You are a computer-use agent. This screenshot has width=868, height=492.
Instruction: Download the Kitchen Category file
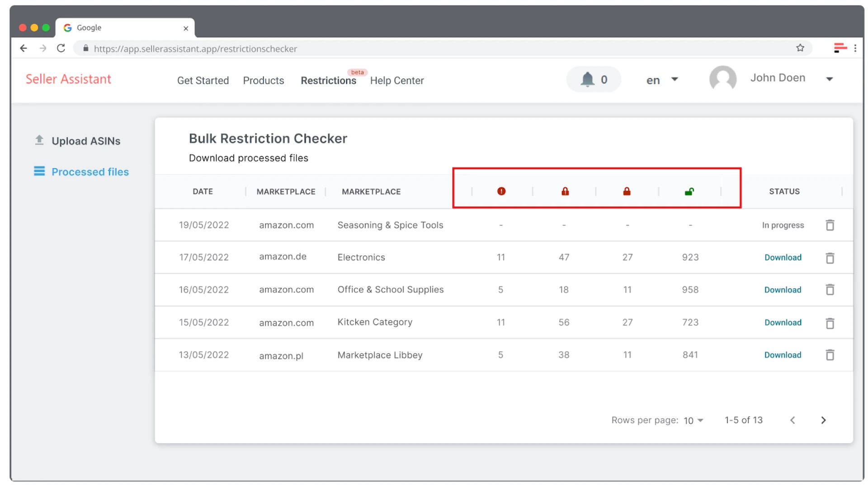783,322
